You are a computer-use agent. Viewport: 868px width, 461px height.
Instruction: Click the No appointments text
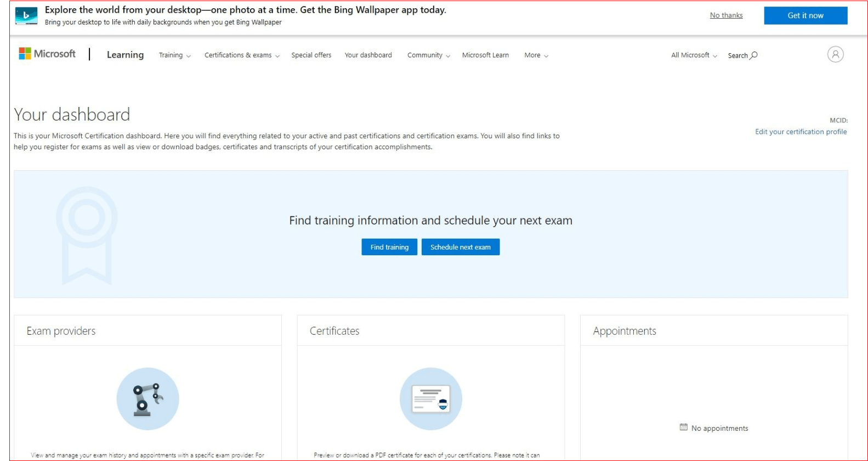(719, 428)
